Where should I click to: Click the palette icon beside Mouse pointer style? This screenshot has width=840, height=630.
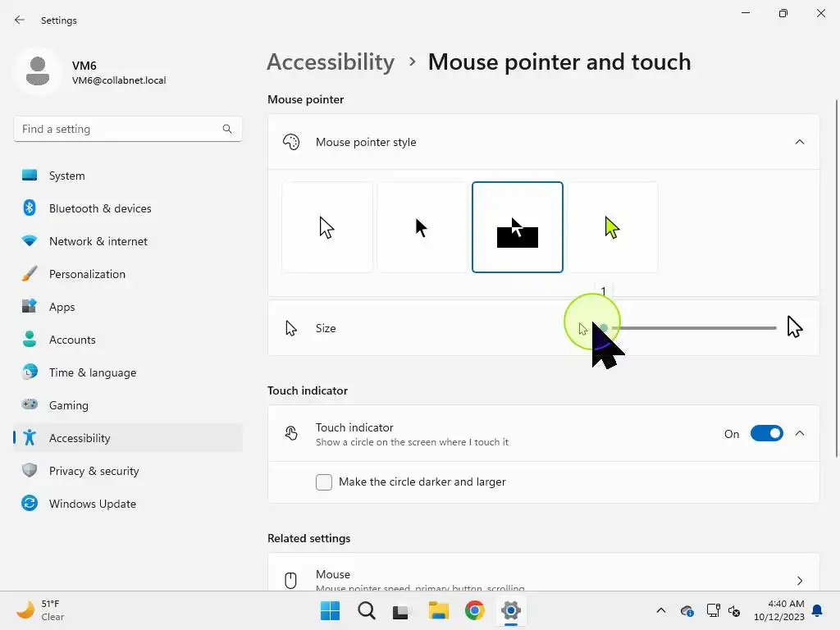(x=291, y=142)
